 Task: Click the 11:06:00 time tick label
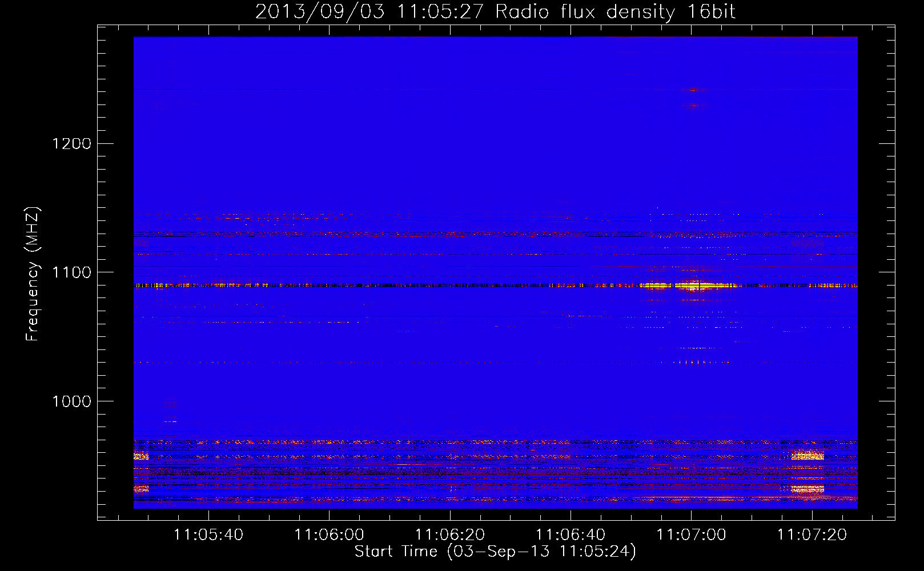click(329, 535)
